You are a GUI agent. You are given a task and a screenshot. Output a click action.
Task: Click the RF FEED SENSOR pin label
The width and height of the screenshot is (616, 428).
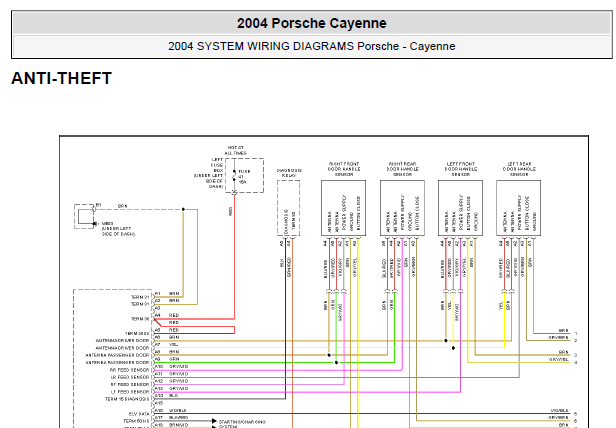tap(130, 384)
